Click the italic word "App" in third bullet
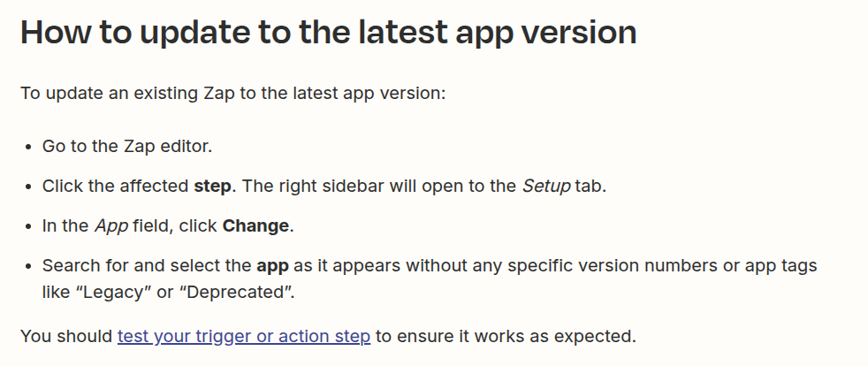868x366 pixels. coord(111,226)
